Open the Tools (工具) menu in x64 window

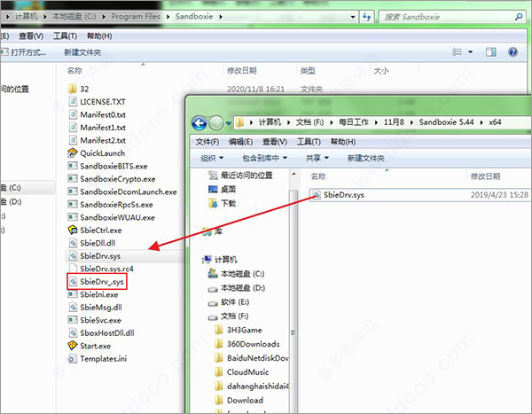coord(309,142)
